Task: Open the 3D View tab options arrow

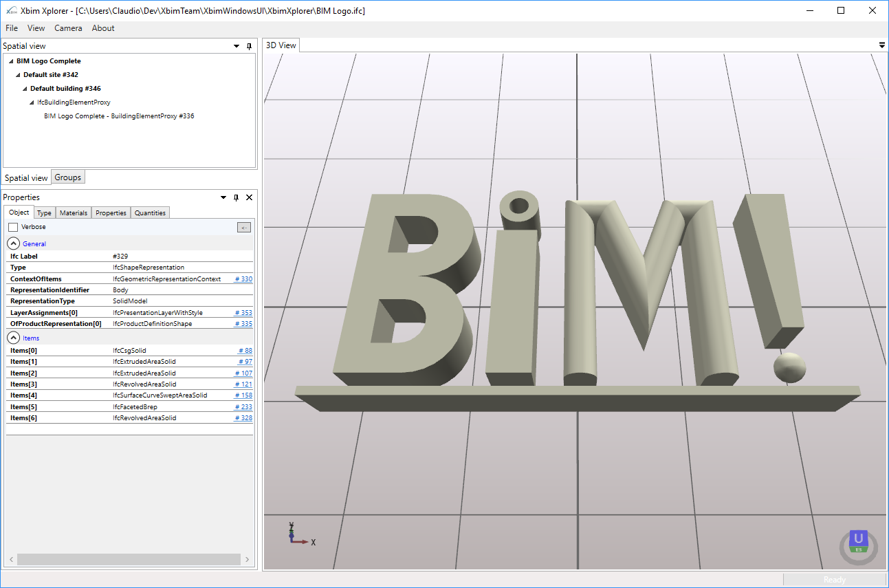Action: click(x=882, y=45)
